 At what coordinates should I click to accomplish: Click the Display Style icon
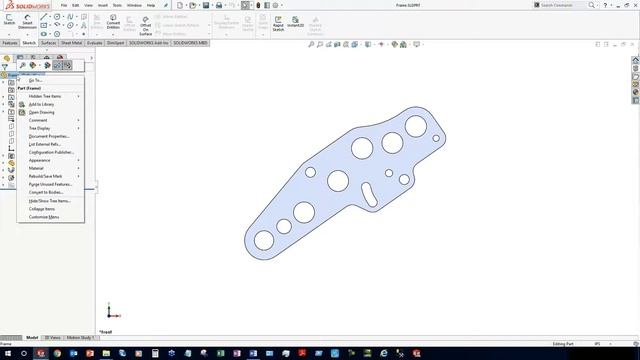368,44
